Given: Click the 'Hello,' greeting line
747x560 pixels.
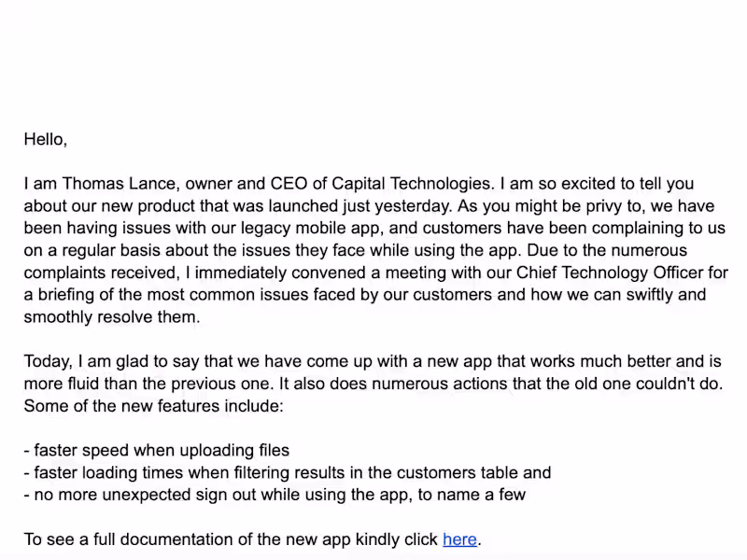Looking at the screenshot, I should point(45,140).
